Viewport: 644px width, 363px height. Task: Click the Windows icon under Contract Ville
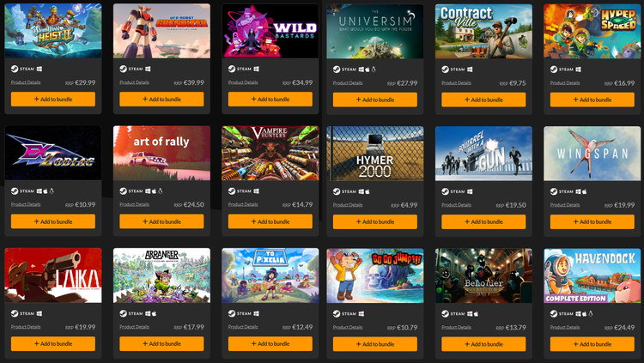coord(470,70)
